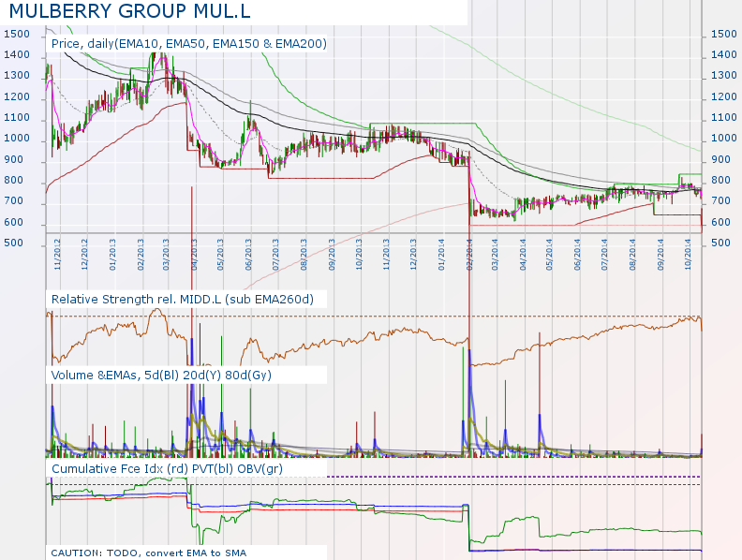Click the 1200 value on right price axis
742x560 pixels.
pos(724,97)
